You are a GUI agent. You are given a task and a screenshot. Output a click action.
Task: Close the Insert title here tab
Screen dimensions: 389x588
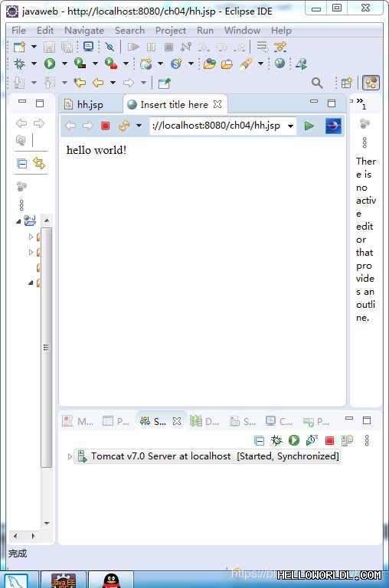(217, 104)
